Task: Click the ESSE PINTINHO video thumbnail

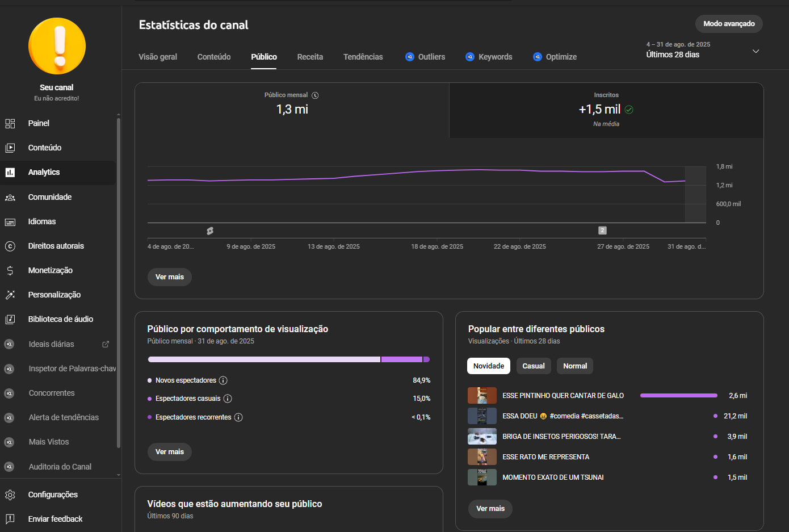Action: pyautogui.click(x=482, y=396)
